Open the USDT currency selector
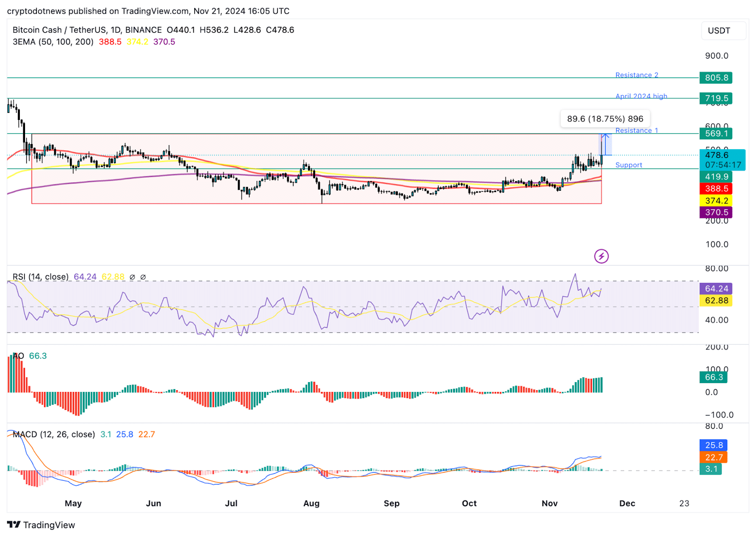Screen dimensions: 756x537 tap(723, 31)
